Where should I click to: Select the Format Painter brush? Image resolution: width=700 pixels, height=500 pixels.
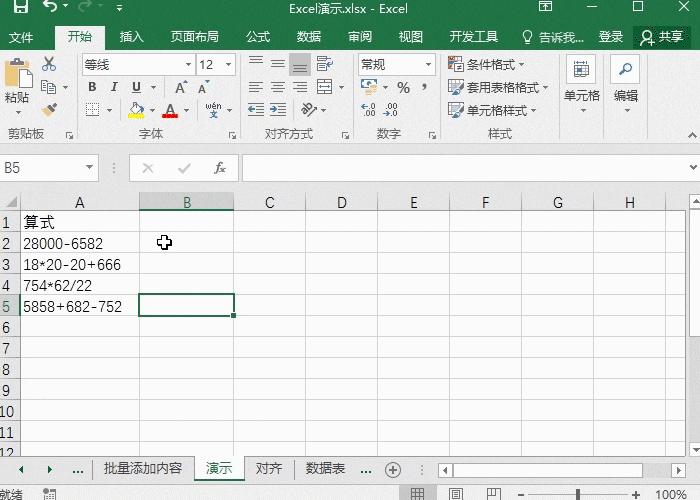tap(49, 109)
